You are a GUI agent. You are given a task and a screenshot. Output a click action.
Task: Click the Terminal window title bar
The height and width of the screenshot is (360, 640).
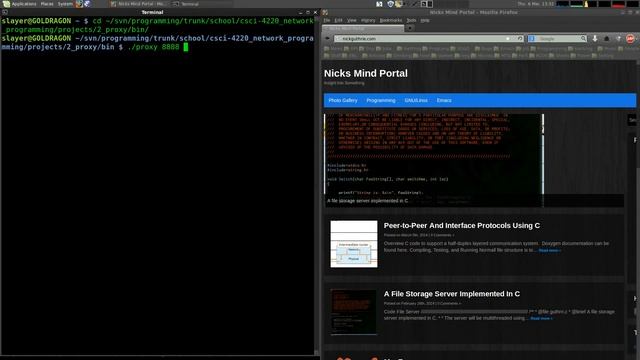(x=153, y=12)
